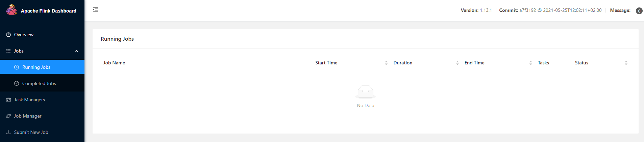Click the Completed Jobs check-circle icon
Viewport: 644px width, 142px height.
pos(17,83)
